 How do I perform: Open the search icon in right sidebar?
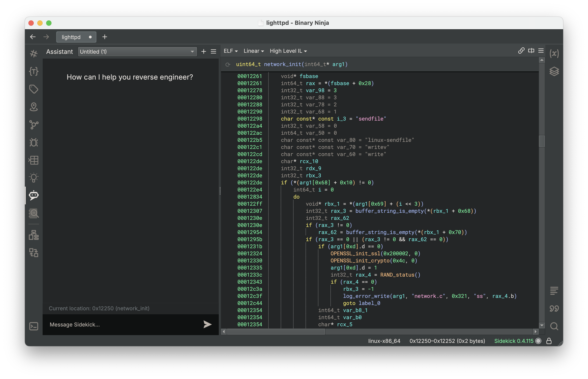[554, 326]
